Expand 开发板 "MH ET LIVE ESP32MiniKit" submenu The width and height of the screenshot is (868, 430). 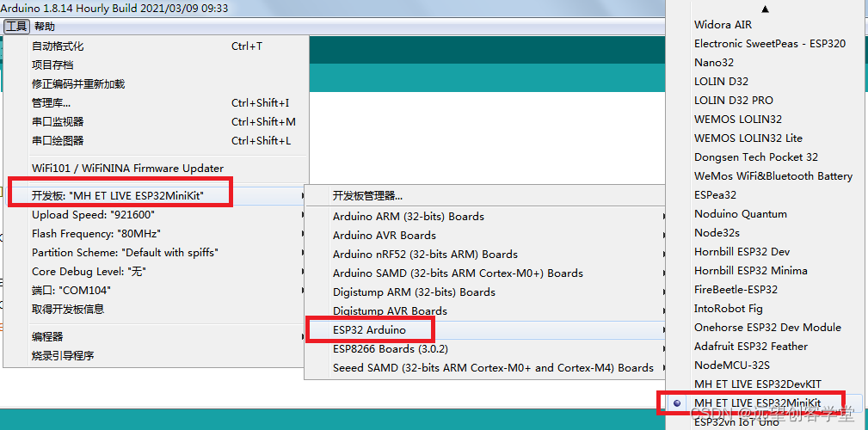tap(156, 195)
